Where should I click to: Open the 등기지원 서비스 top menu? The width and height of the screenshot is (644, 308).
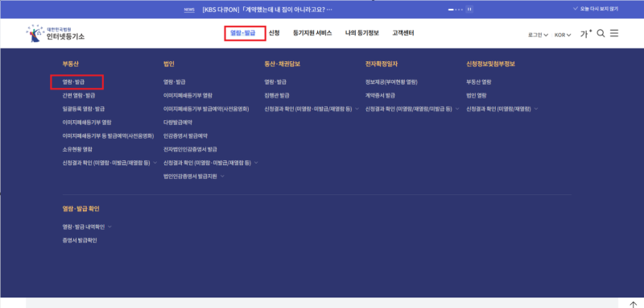[x=312, y=33]
